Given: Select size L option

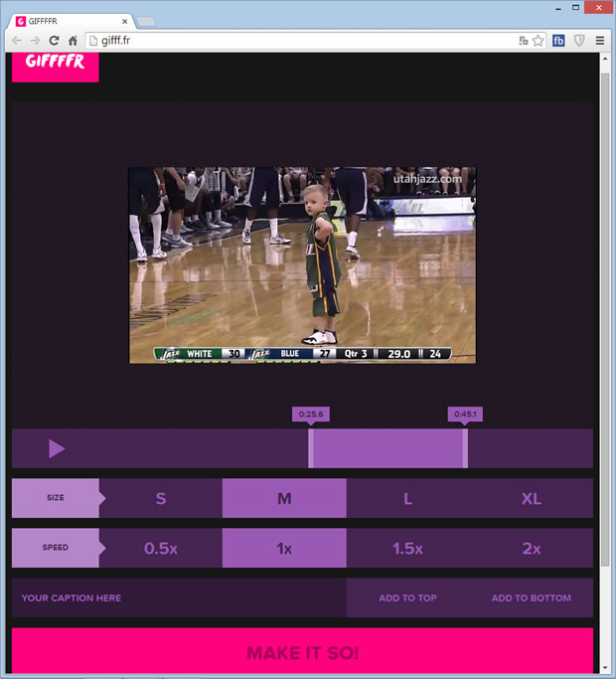Looking at the screenshot, I should click(x=407, y=498).
